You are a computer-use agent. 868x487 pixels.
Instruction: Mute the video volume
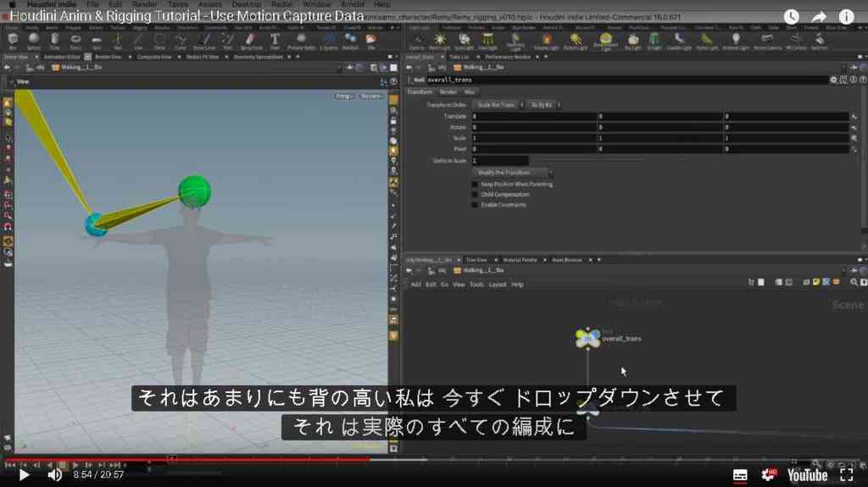(54, 475)
